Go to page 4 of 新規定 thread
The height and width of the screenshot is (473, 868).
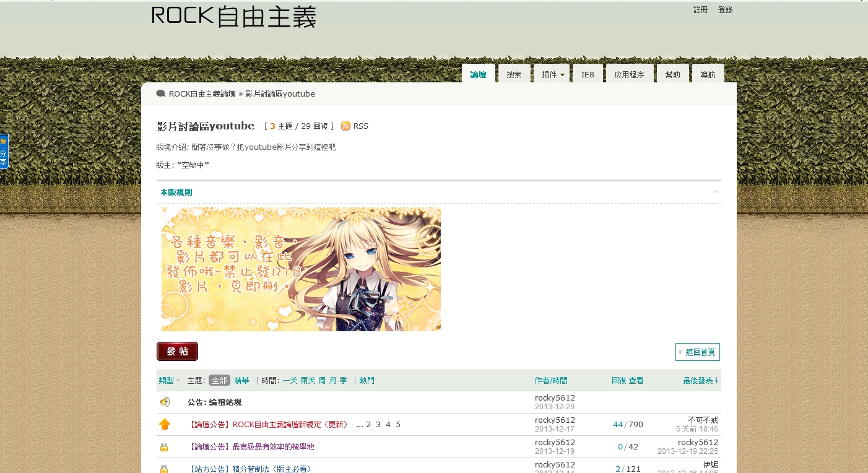click(388, 425)
